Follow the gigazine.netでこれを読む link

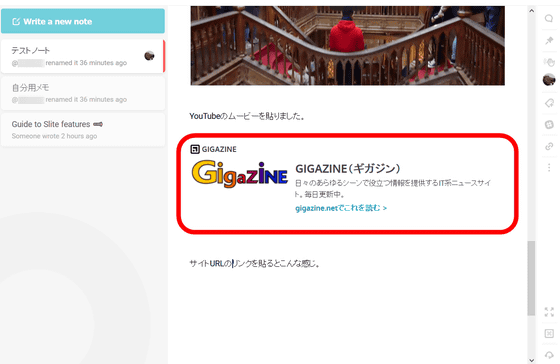(x=341, y=208)
